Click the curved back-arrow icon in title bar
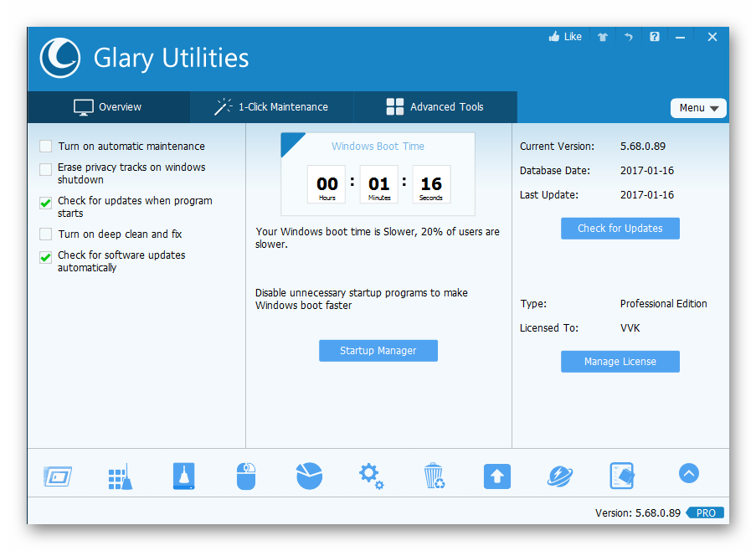Viewport: 756px width, 551px height. pyautogui.click(x=628, y=37)
